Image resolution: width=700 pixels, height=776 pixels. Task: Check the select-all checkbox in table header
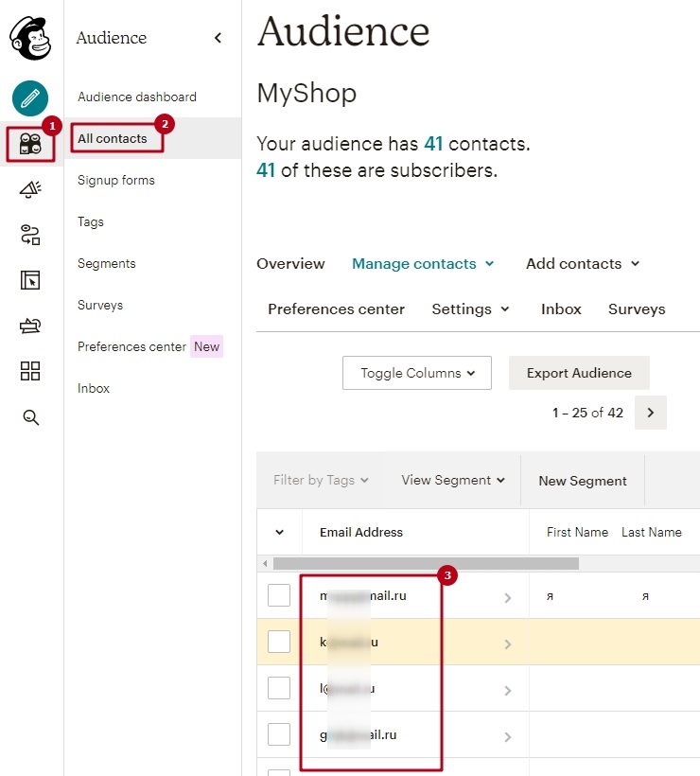coord(278,532)
